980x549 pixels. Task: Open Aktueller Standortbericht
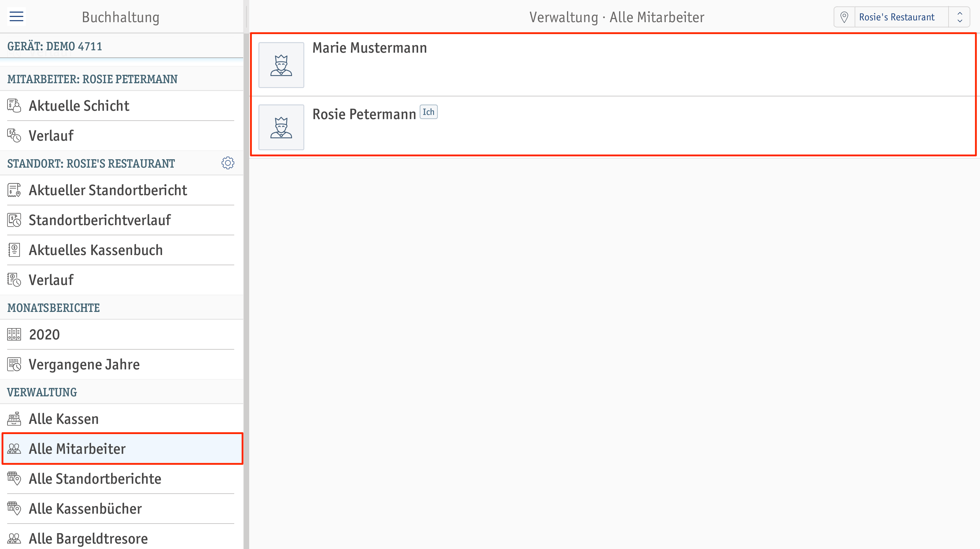[x=121, y=190]
